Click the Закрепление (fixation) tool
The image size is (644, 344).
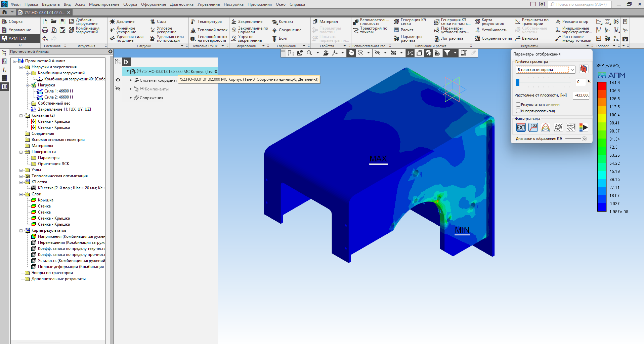[234, 22]
